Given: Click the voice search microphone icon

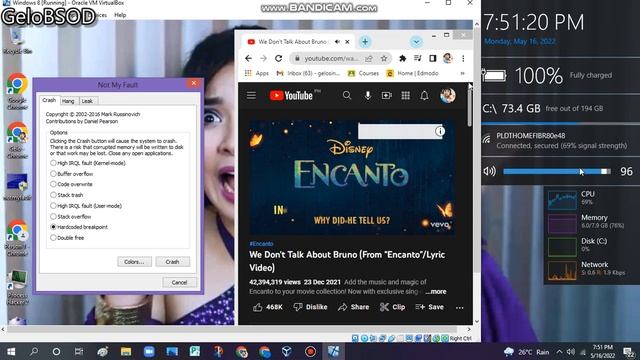Looking at the screenshot, I should pos(367,96).
